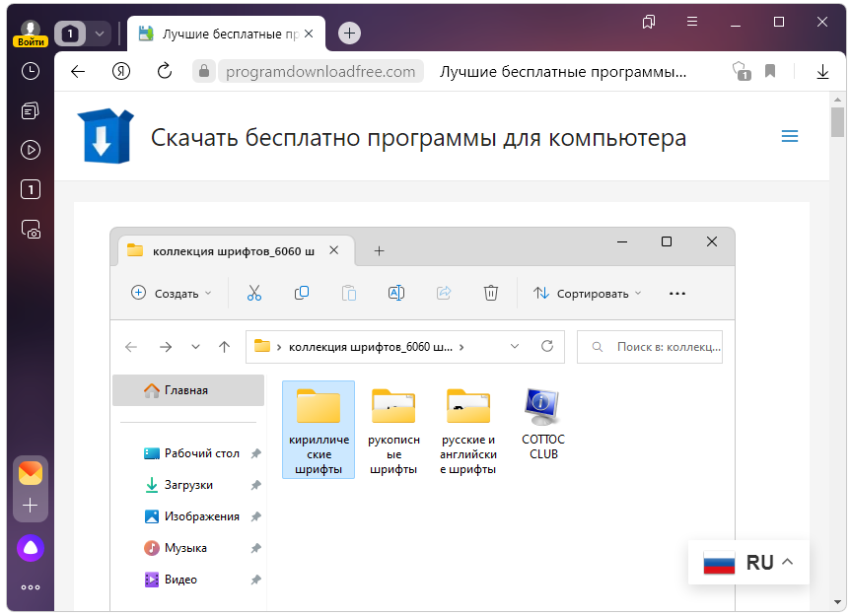Click the Yandex home Я button
This screenshot has height=616, width=851.
121,72
